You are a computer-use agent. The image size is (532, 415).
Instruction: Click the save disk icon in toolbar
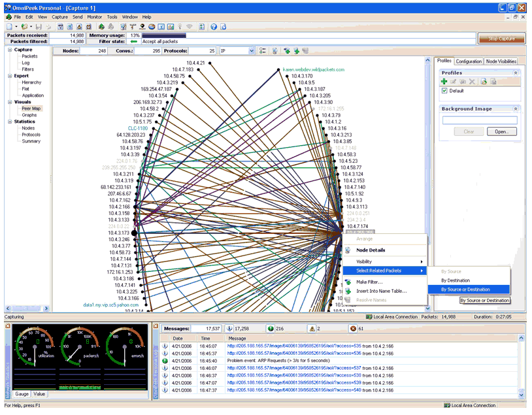pos(39,27)
